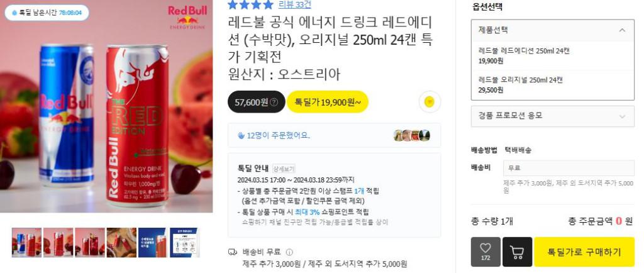Select first product thumbnail with two cans
Screen dimensions: 644x273
[x=26, y=243]
